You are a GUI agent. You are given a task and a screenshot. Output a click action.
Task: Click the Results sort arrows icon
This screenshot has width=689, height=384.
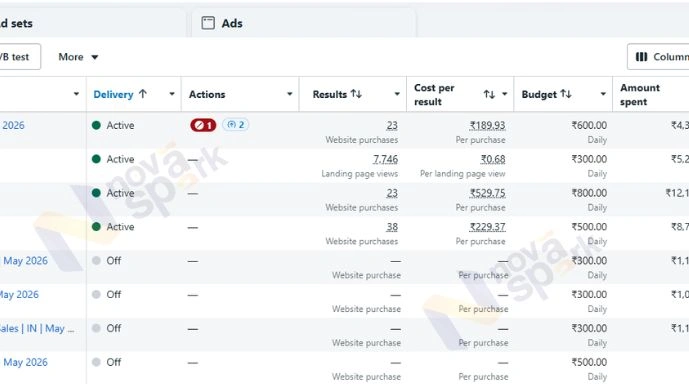click(x=356, y=94)
